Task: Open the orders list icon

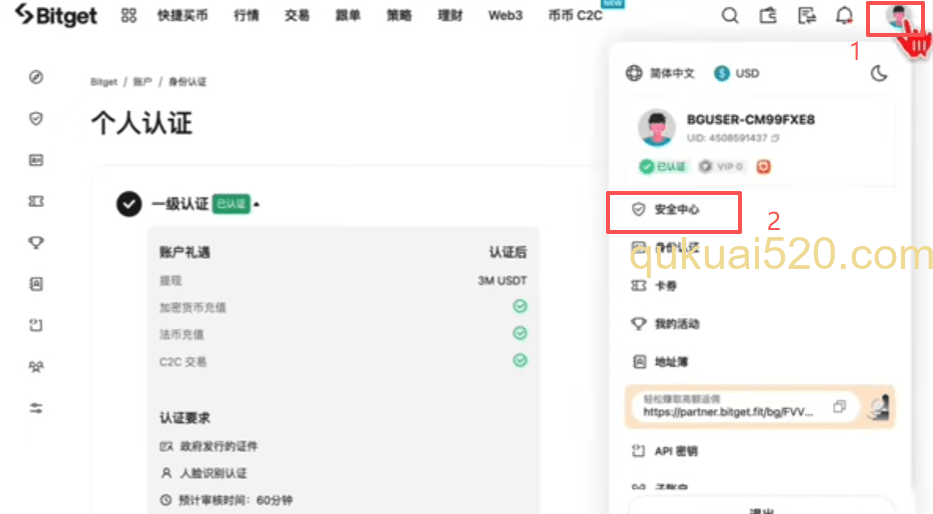Action: tap(807, 15)
